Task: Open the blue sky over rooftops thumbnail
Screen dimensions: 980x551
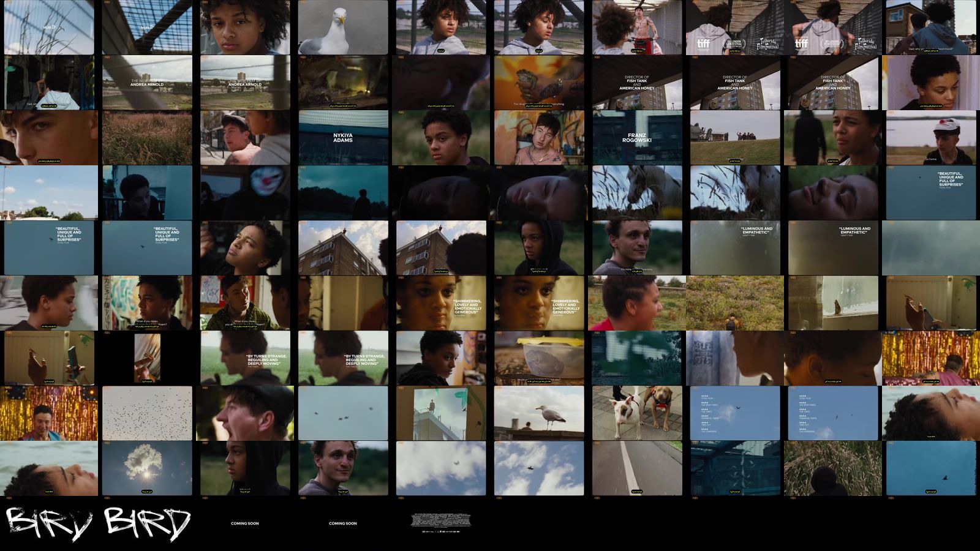Action: tap(49, 193)
